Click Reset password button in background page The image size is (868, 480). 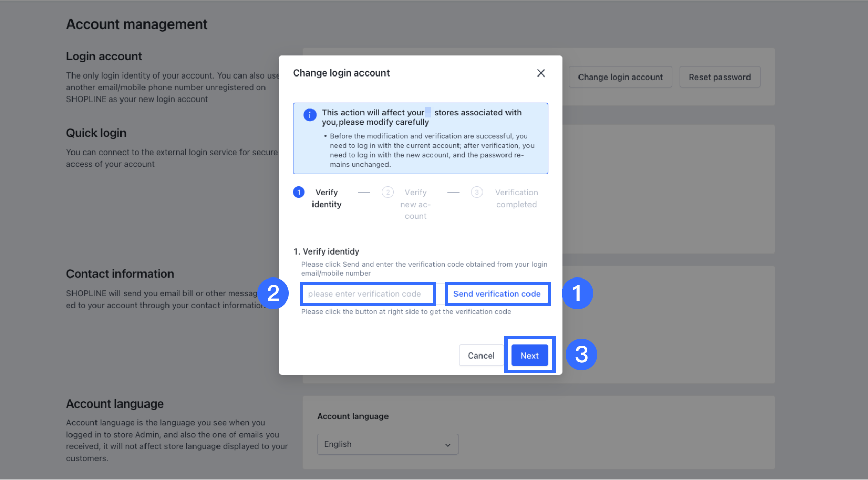coord(719,77)
